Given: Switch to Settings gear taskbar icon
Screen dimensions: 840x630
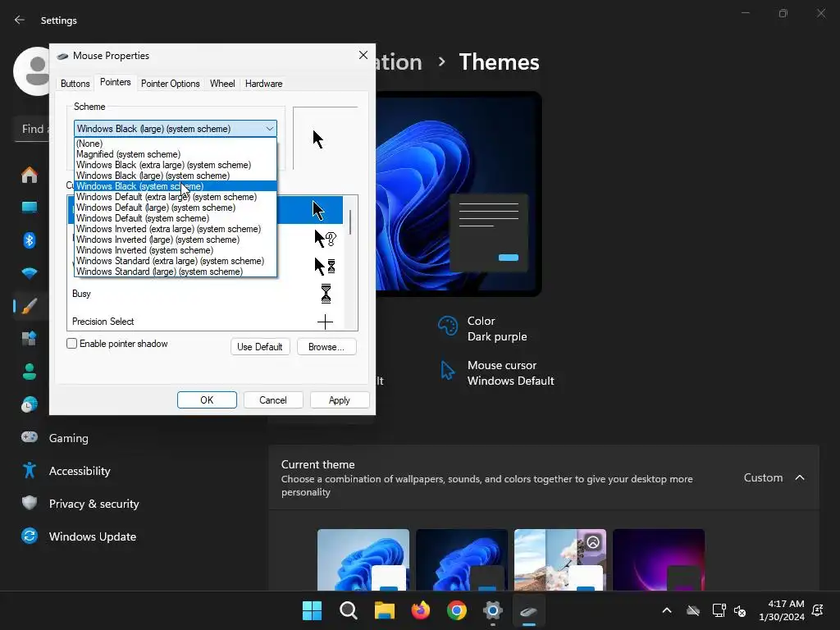Looking at the screenshot, I should (492, 610).
